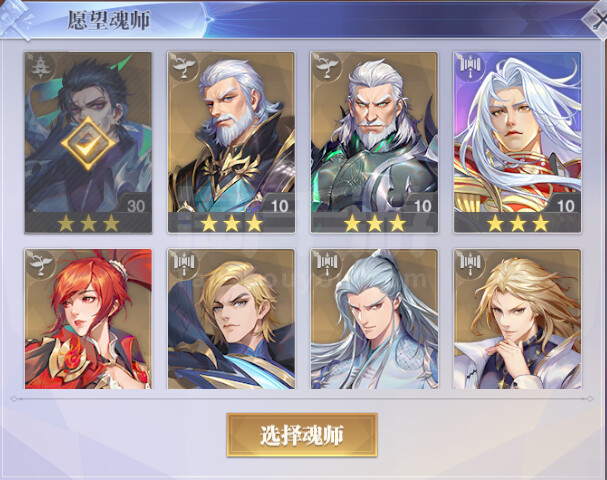Select the green-eyed elder in dark armor
The height and width of the screenshot is (480, 607).
tap(374, 142)
